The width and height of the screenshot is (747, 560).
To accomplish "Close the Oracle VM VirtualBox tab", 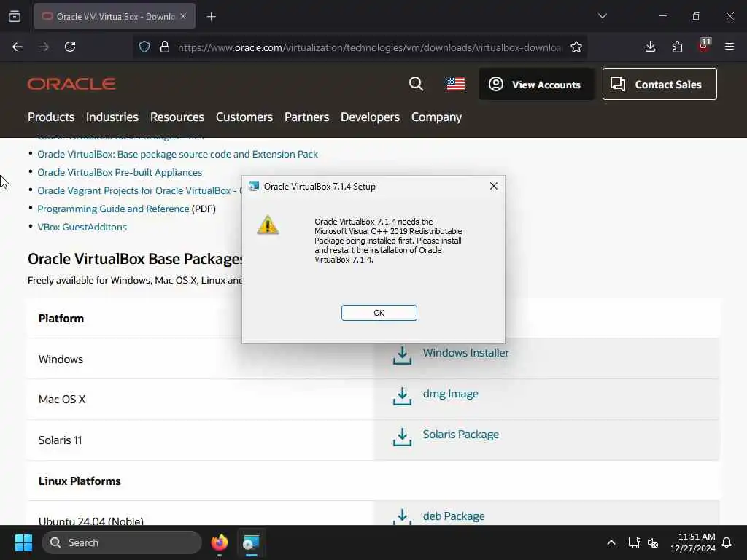I will pos(183,16).
